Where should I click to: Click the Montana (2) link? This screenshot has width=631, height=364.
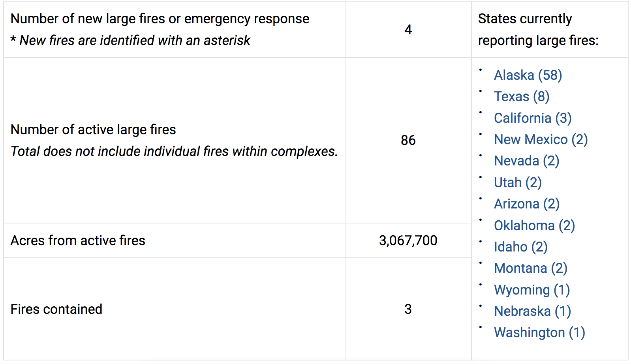(530, 268)
